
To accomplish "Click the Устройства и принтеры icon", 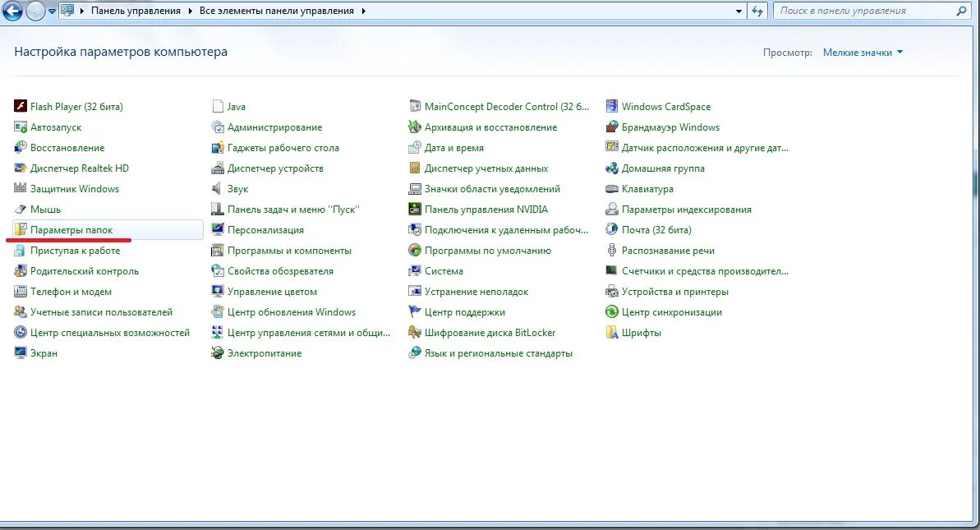I will [612, 292].
